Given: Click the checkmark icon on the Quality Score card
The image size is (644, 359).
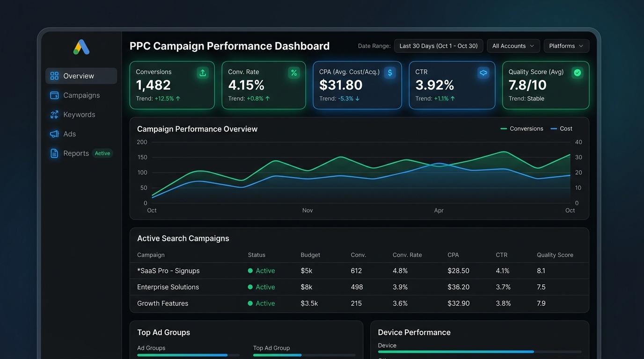Looking at the screenshot, I should pyautogui.click(x=578, y=72).
